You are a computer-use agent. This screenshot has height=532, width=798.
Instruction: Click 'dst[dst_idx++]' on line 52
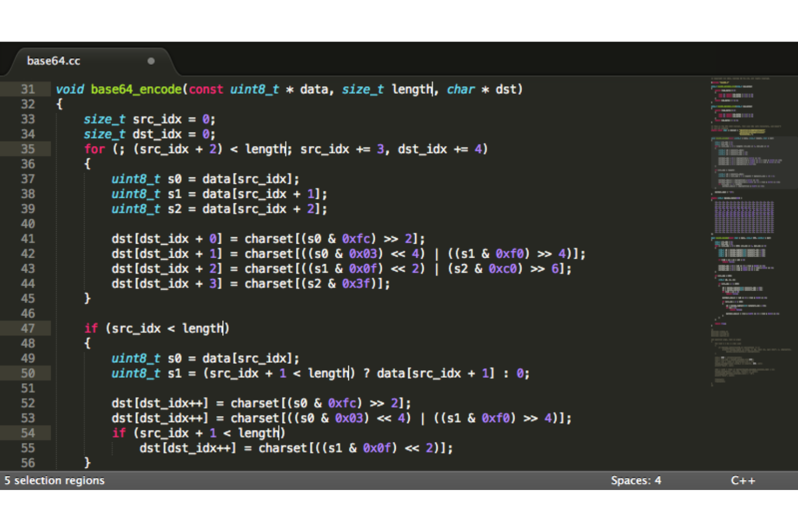160,403
